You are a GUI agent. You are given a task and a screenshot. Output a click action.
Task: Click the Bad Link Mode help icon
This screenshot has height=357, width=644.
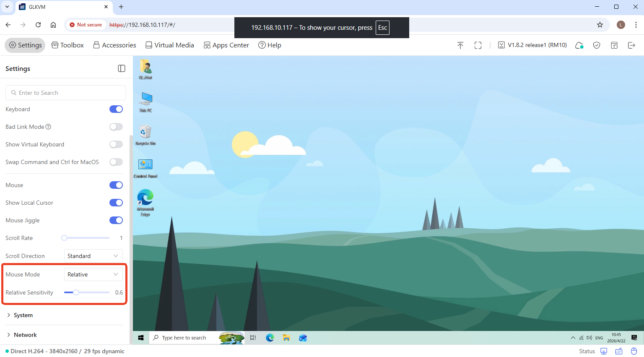tap(48, 127)
